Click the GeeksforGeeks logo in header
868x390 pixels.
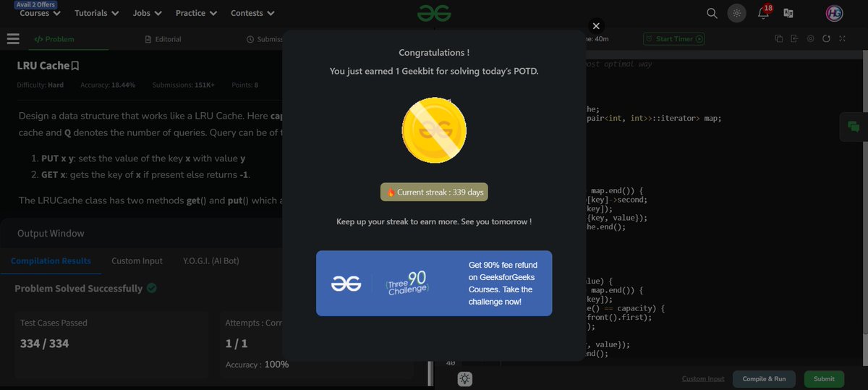point(434,13)
